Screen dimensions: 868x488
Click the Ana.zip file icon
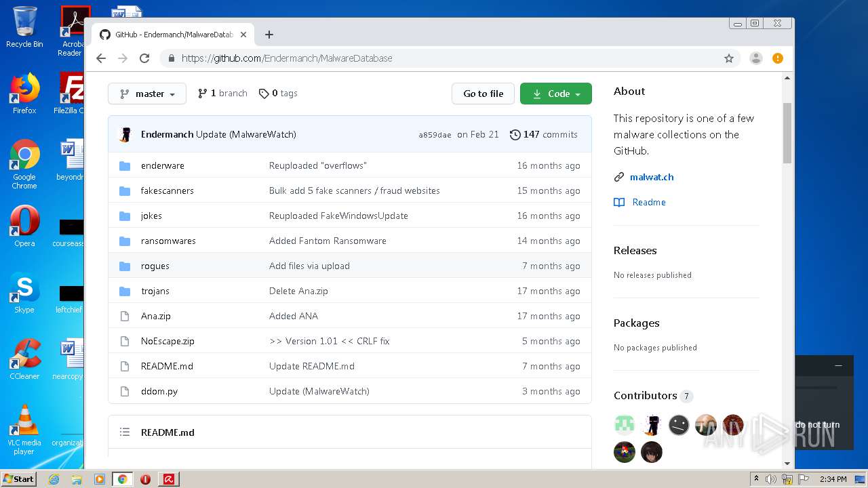click(x=125, y=316)
